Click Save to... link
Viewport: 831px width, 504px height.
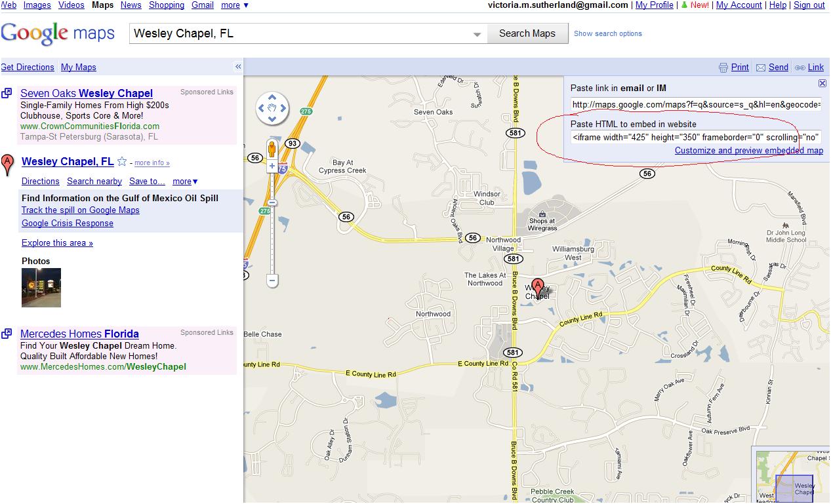click(x=147, y=182)
